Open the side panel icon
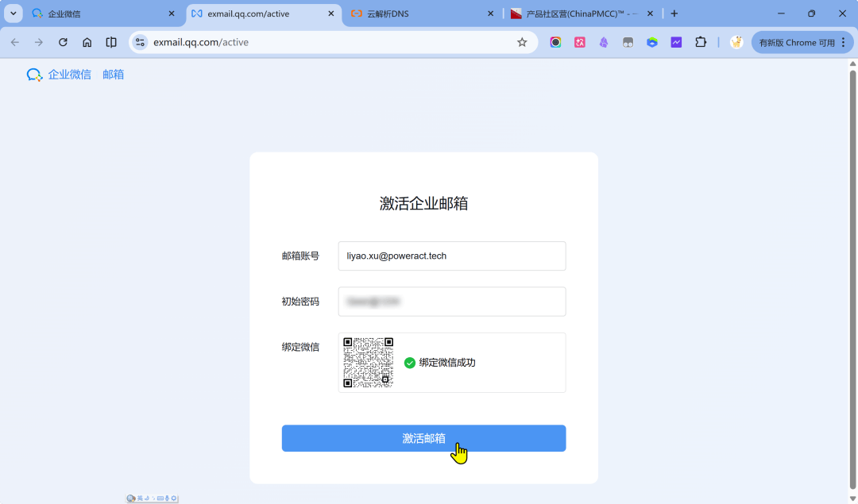This screenshot has width=858, height=504. pyautogui.click(x=111, y=42)
